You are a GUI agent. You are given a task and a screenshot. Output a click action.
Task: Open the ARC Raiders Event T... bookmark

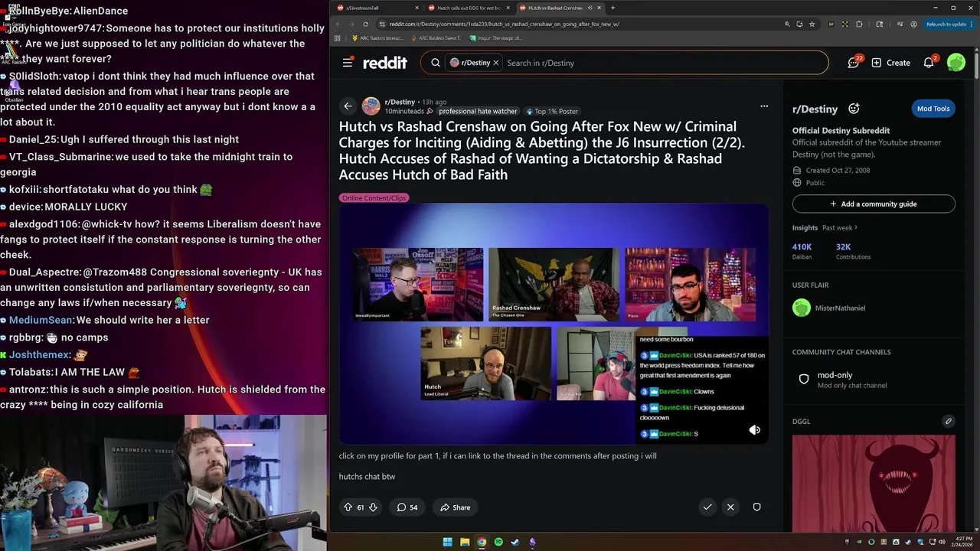pos(439,37)
